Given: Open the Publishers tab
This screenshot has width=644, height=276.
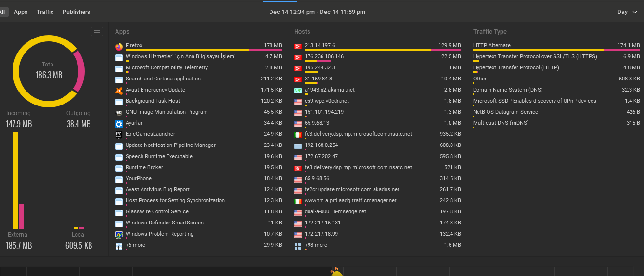Looking at the screenshot, I should click(x=76, y=12).
